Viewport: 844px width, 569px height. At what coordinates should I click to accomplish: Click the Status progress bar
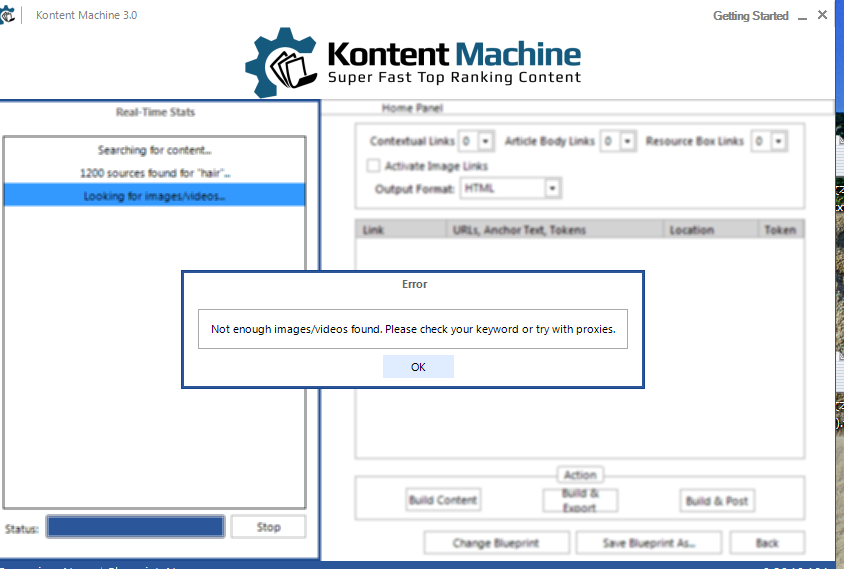(x=135, y=526)
